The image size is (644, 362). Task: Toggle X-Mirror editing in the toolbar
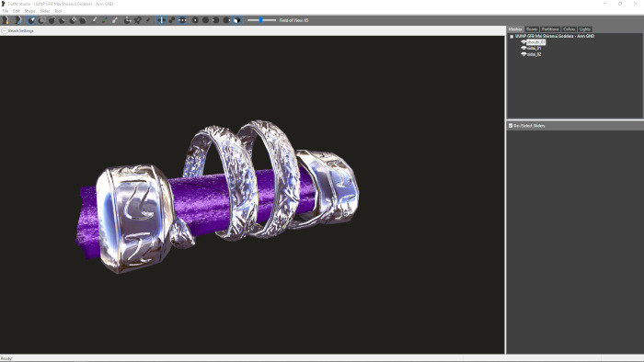point(161,20)
